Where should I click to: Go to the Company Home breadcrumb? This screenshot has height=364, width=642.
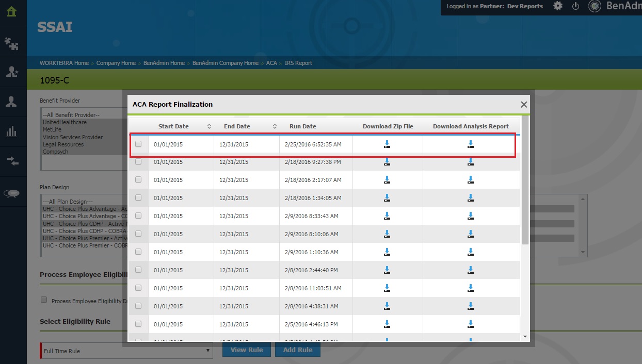(x=116, y=63)
